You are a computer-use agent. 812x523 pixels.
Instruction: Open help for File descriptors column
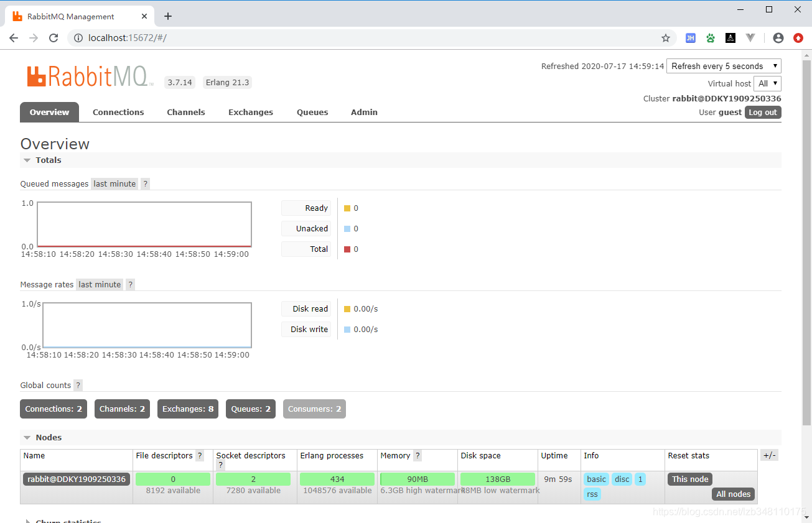[x=200, y=456]
